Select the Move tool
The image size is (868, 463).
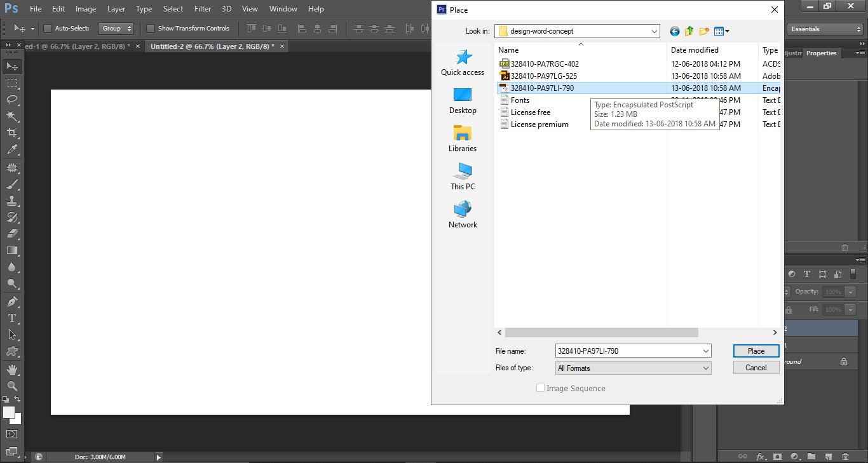pos(11,66)
